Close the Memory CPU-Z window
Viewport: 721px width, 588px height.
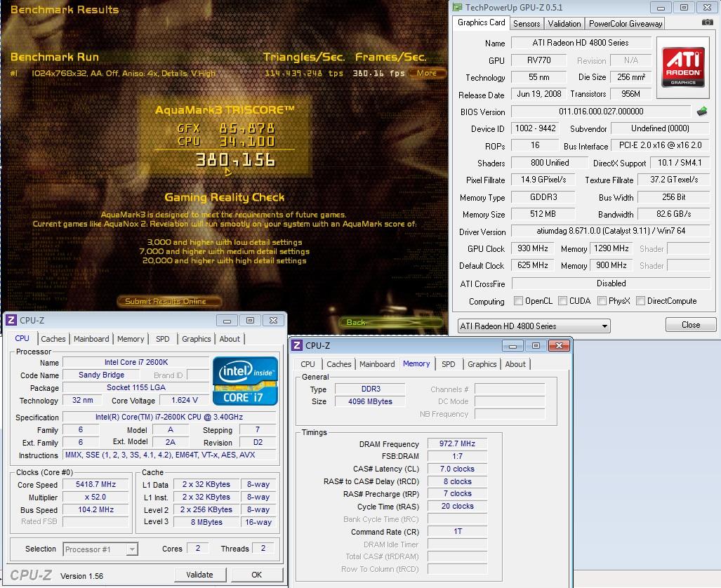[559, 345]
